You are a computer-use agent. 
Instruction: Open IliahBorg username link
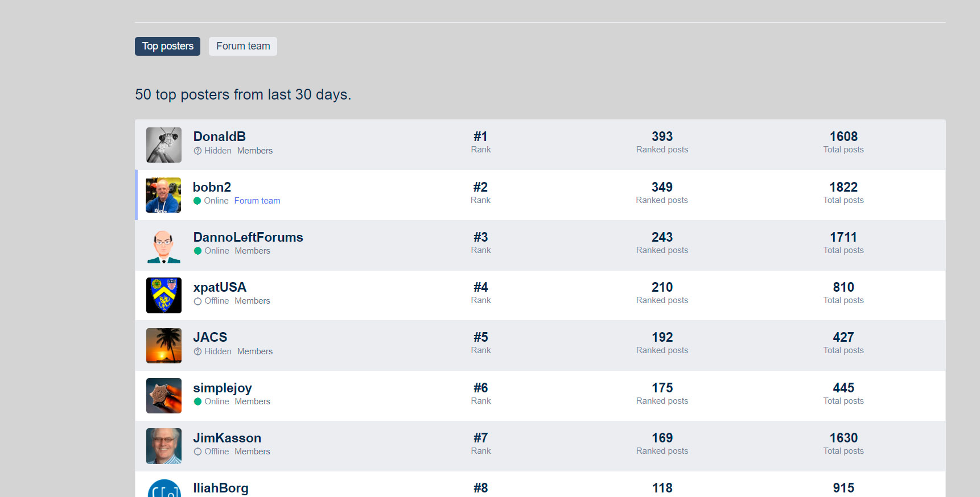[221, 488]
